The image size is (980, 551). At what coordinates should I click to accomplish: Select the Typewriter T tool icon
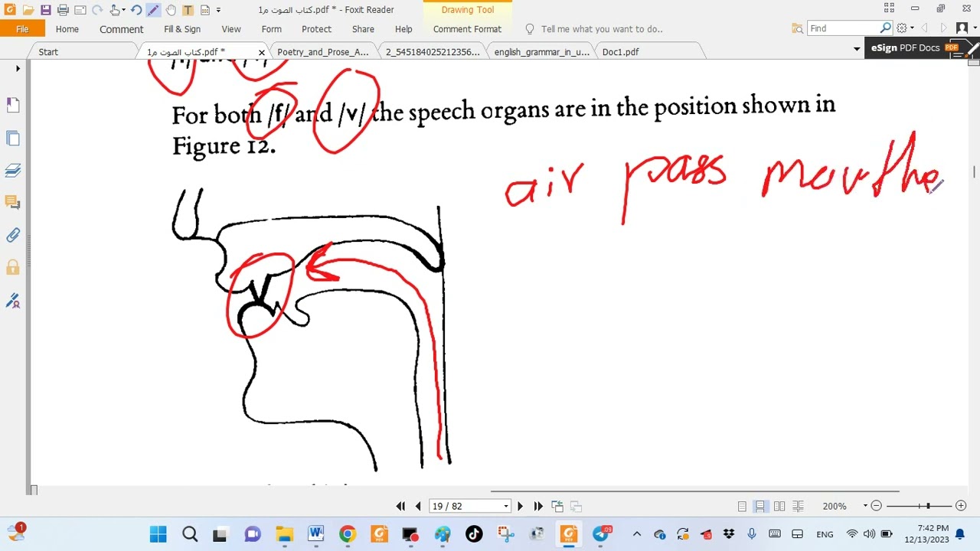click(188, 10)
